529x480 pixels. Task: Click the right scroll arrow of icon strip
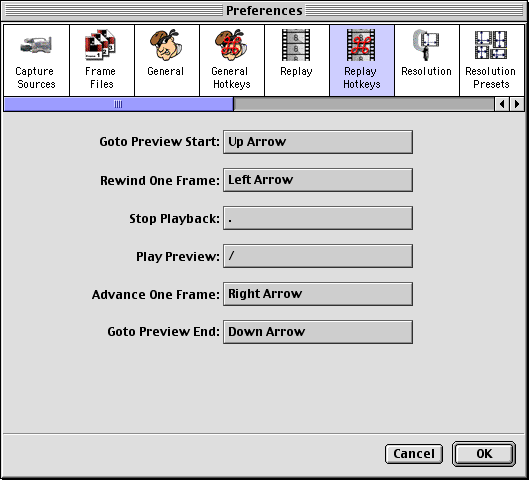(x=517, y=104)
